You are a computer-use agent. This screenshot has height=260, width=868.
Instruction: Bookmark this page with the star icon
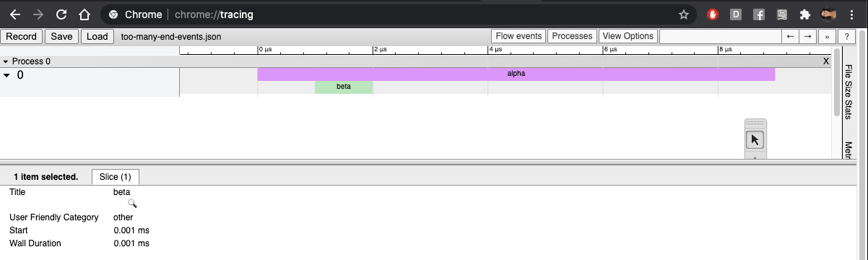[x=684, y=14]
